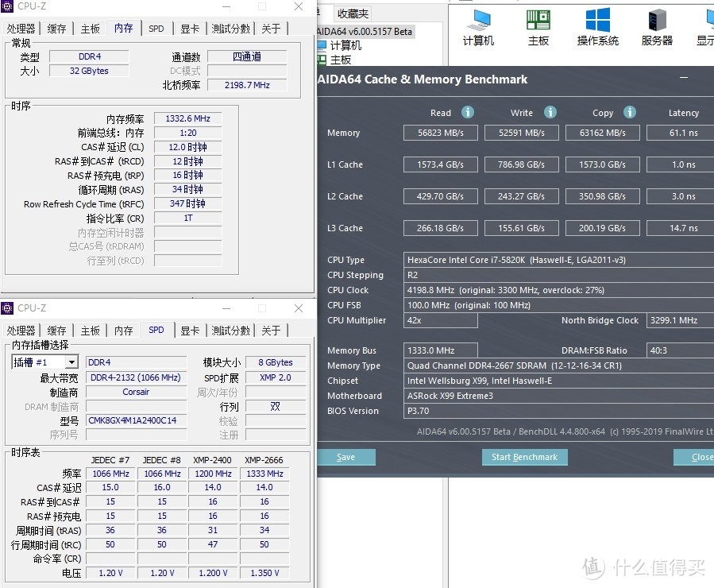
Task: Click the Write info icon in benchmark
Action: 550,112
